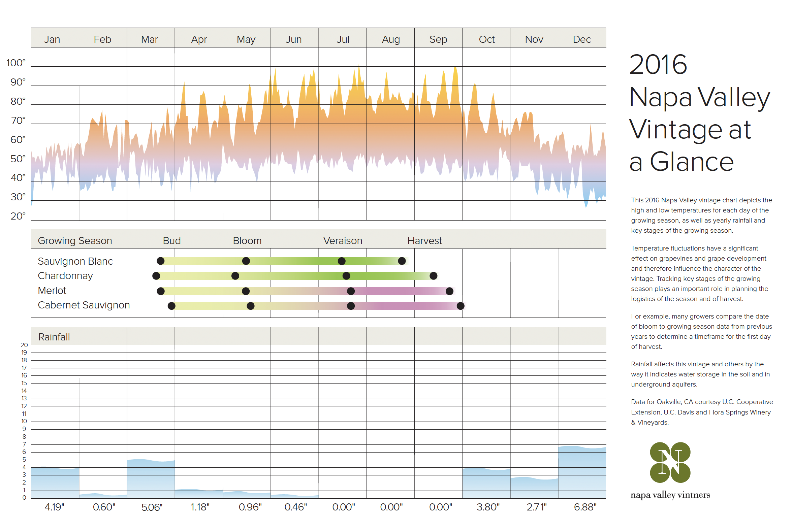Click the Rainfall section header
This screenshot has height=532, width=793.
[x=54, y=337]
